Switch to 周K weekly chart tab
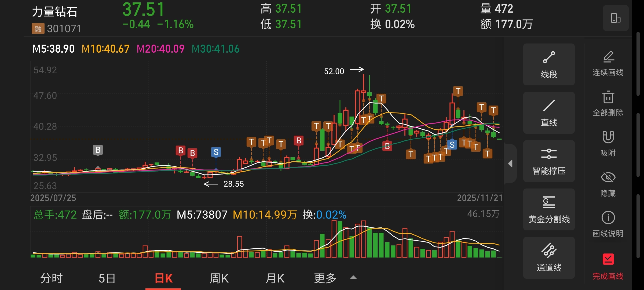This screenshot has width=644, height=290. click(219, 278)
